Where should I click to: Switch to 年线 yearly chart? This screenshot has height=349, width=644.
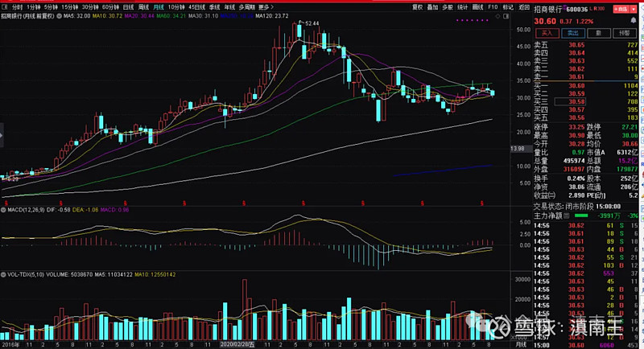click(x=229, y=7)
